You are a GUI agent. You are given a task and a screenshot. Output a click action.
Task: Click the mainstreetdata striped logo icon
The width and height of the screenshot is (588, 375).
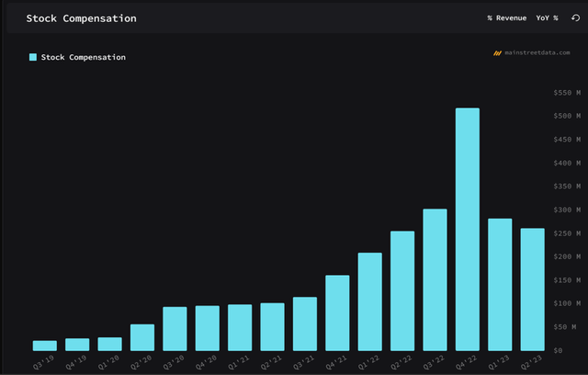[497, 53]
